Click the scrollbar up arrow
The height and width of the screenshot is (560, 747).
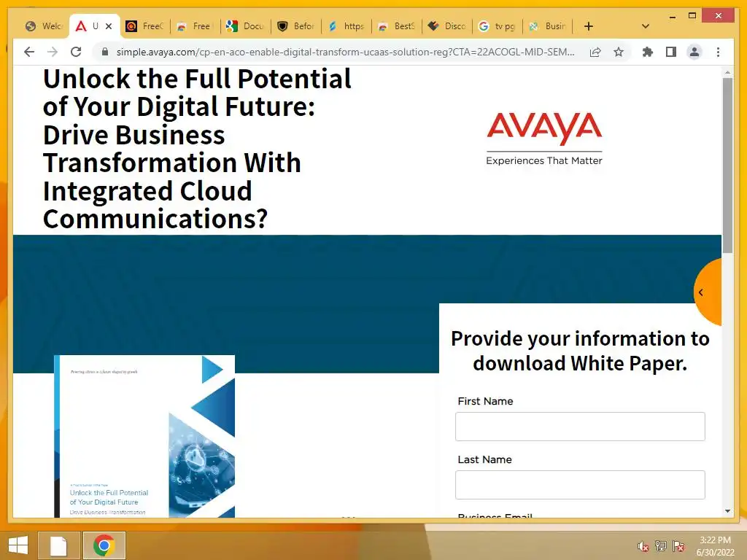[727, 72]
